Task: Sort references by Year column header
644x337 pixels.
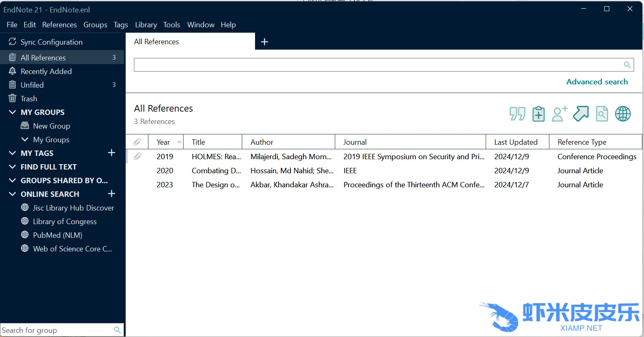Action: click(164, 142)
